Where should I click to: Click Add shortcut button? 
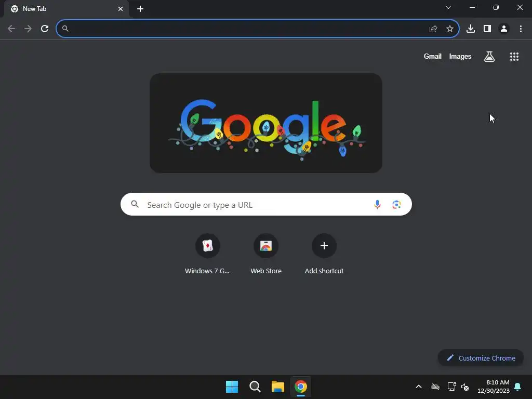[x=324, y=254]
